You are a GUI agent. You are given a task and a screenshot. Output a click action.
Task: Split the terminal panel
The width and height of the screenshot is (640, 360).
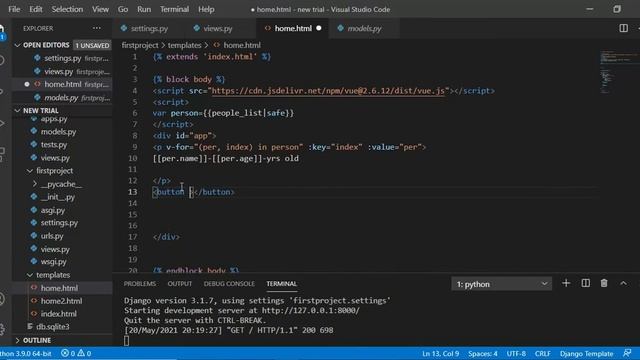coord(585,283)
